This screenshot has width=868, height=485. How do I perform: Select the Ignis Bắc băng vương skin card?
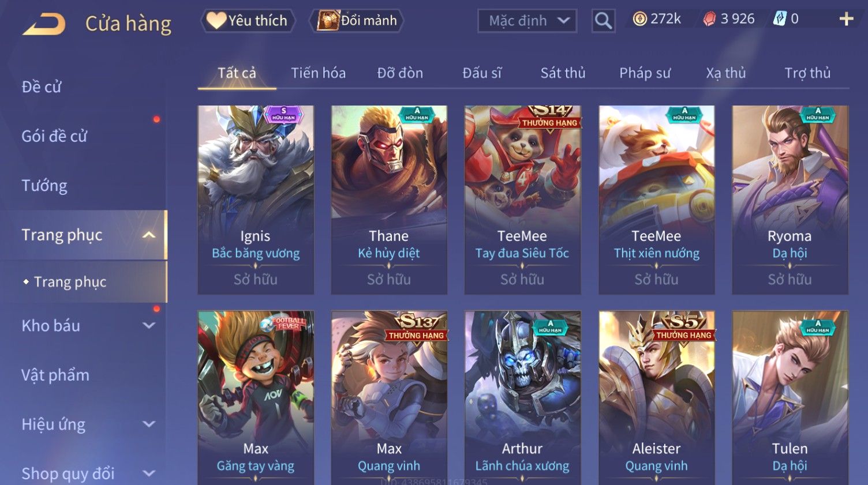tap(256, 200)
